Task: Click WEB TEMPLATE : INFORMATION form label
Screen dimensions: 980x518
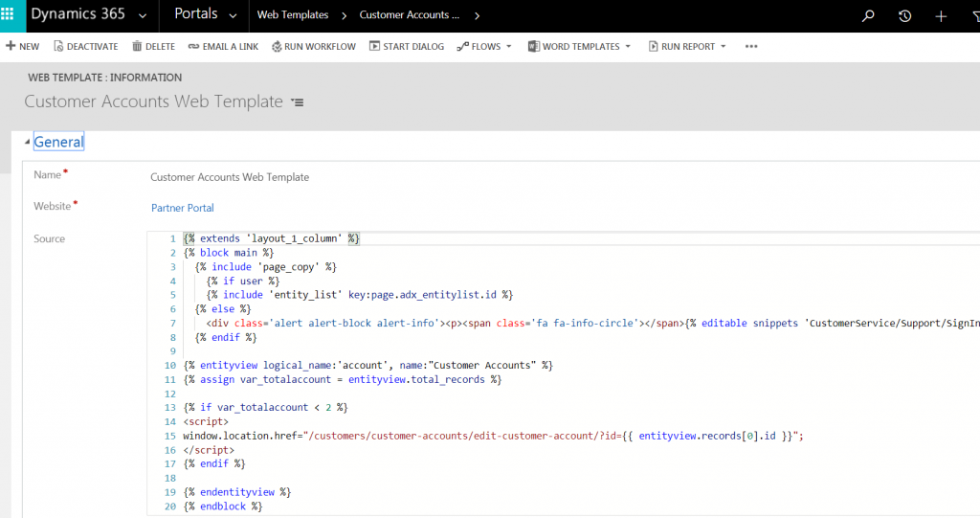Action: click(105, 78)
